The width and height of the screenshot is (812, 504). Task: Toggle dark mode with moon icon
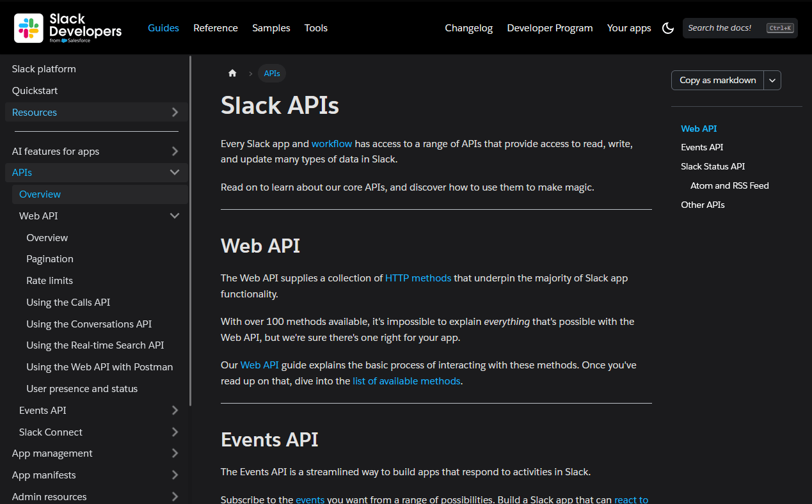point(668,28)
